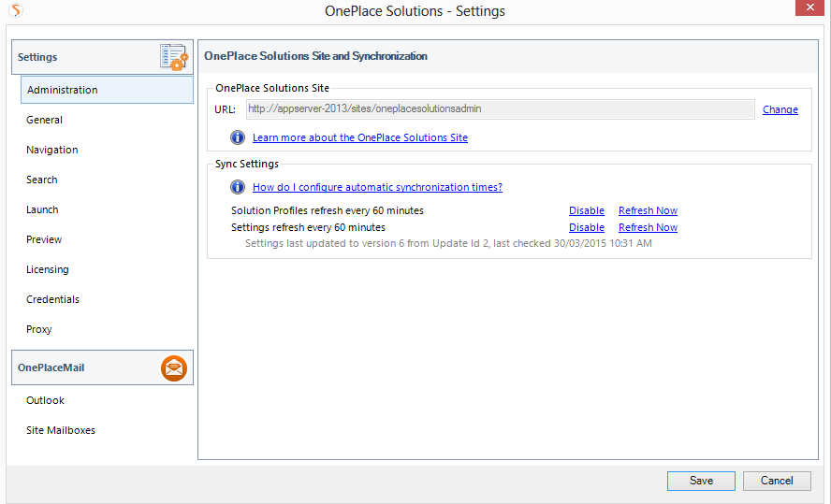Open the Administration settings page
Screen dimensions: 831x504
63,90
